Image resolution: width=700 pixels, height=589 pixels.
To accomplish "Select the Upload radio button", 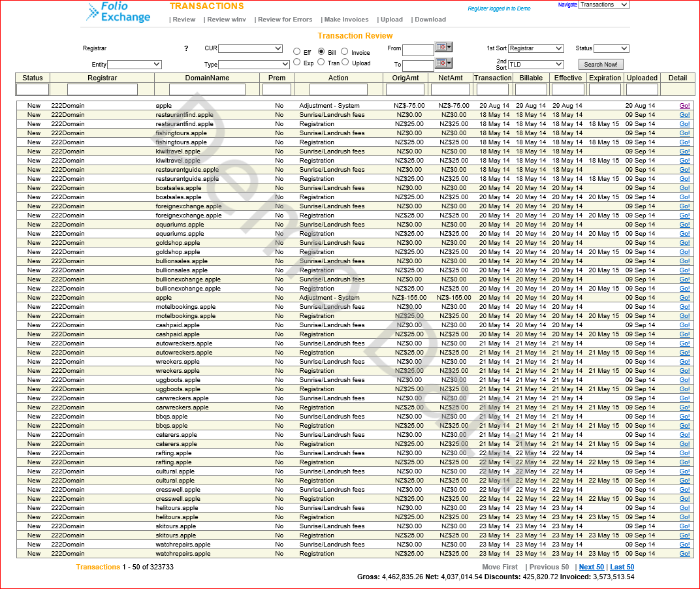I will [x=345, y=62].
